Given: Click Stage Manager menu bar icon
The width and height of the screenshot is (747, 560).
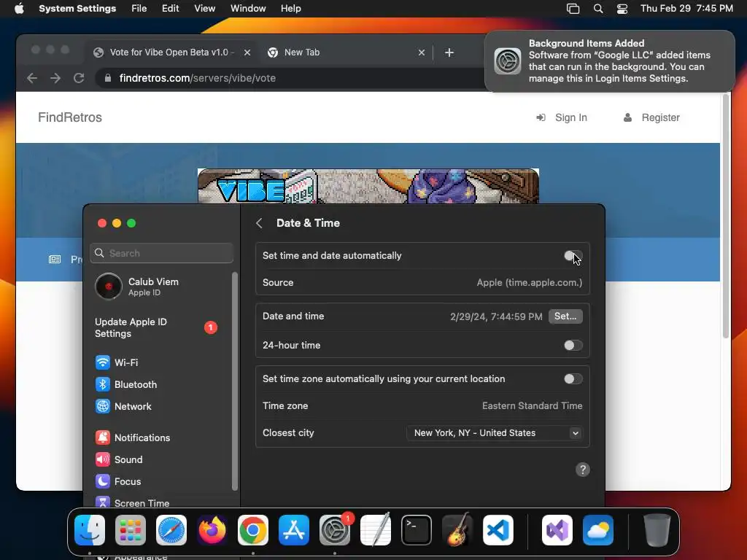Looking at the screenshot, I should (573, 9).
